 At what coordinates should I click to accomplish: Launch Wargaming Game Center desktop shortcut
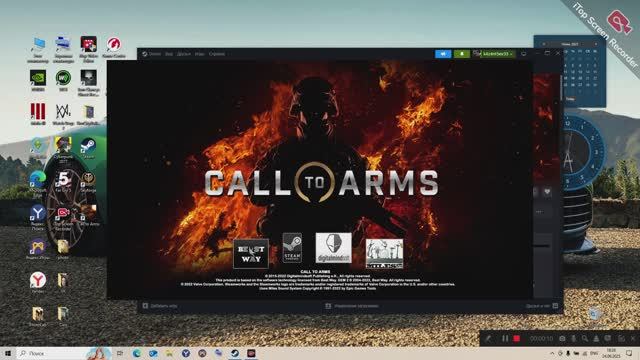114,47
